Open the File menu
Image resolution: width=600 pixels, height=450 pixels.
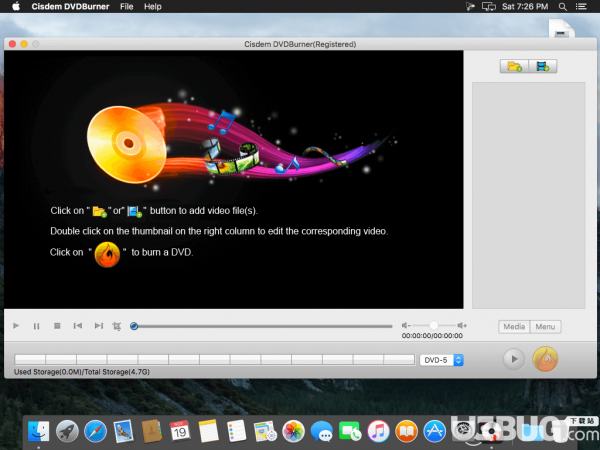pyautogui.click(x=126, y=7)
